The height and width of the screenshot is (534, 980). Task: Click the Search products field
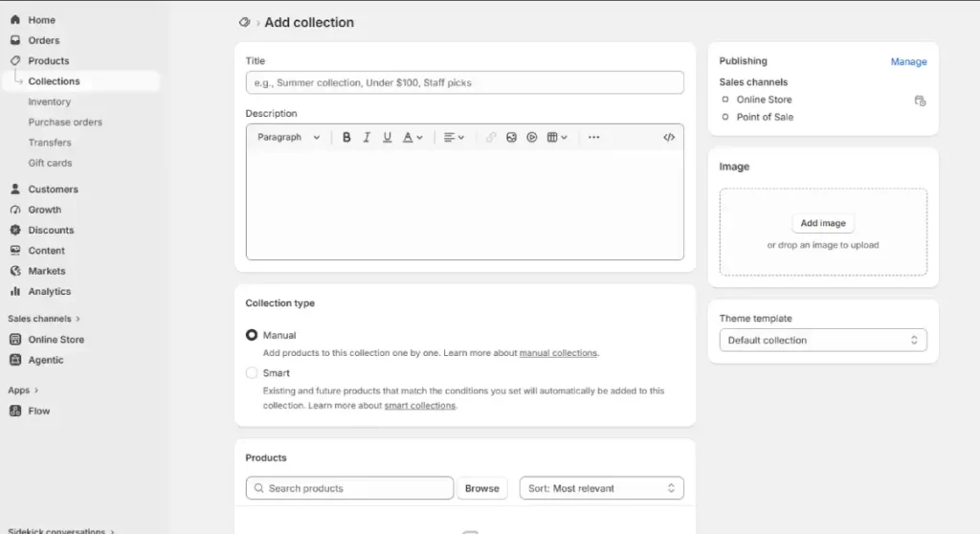[349, 488]
